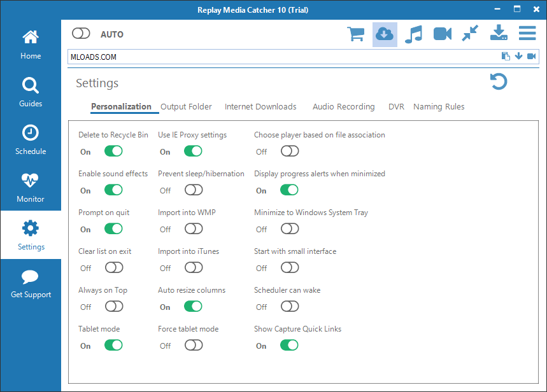Viewport: 547px width, 392px height.
Task: Click the Monitor icon in the sidebar
Action: (x=30, y=186)
